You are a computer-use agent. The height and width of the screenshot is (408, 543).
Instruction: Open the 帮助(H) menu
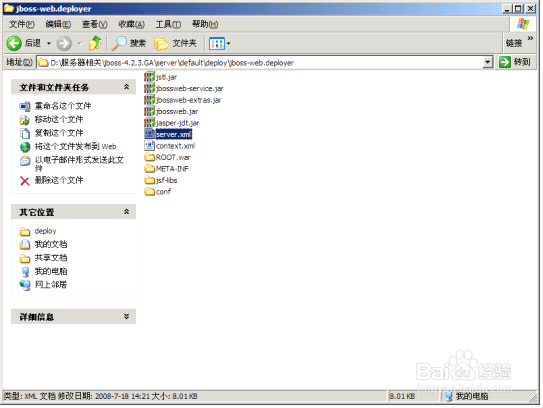[x=205, y=24]
